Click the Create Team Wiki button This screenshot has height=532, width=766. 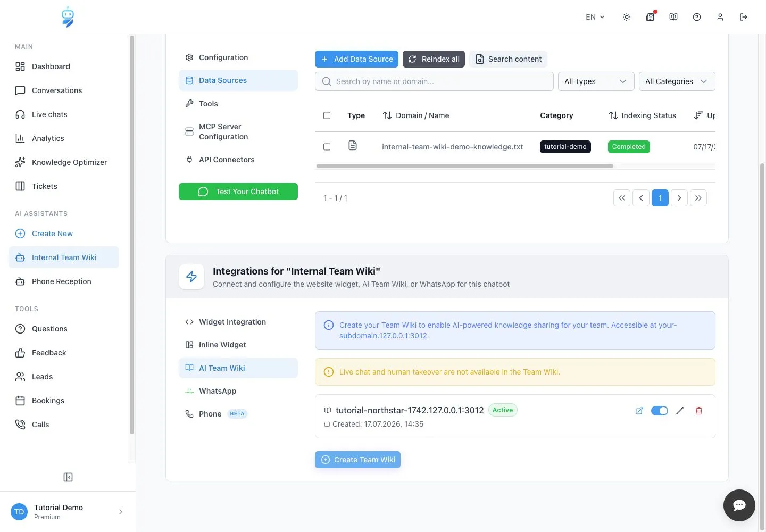tap(357, 460)
